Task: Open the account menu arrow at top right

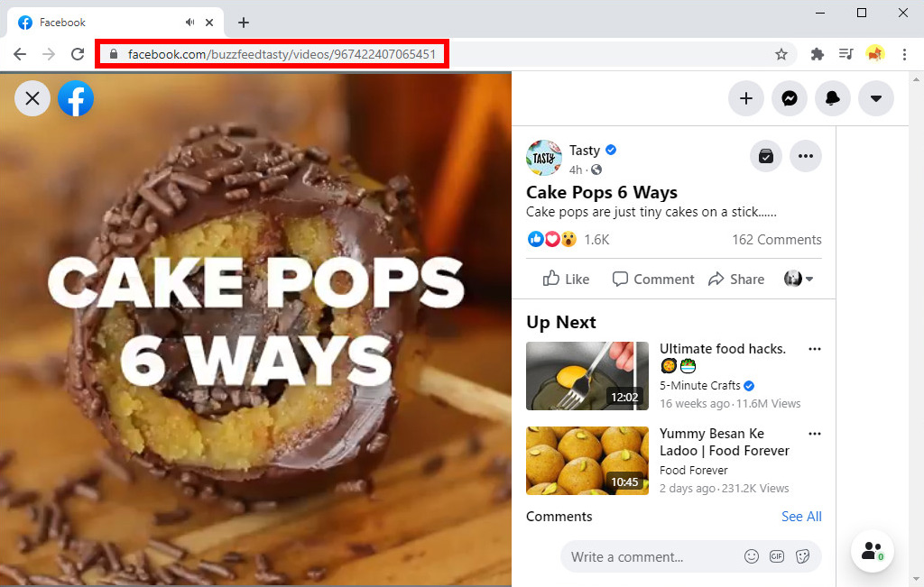Action: (x=876, y=98)
